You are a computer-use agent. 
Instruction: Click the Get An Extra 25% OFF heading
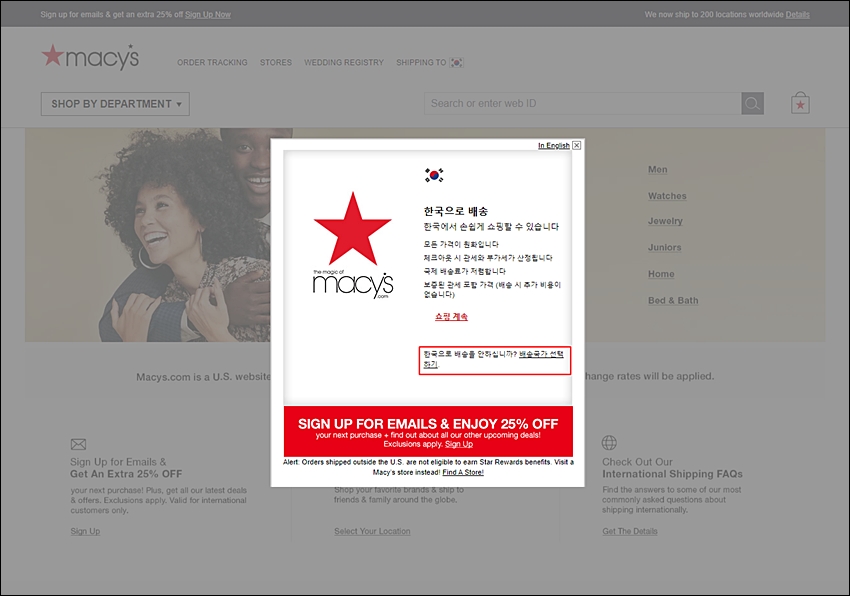click(x=126, y=474)
